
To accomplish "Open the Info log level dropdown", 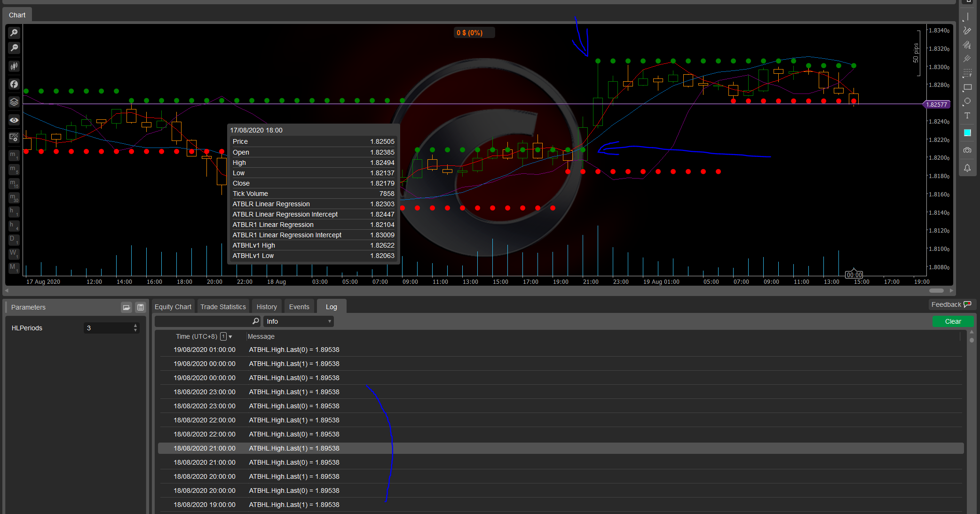I will pyautogui.click(x=299, y=321).
